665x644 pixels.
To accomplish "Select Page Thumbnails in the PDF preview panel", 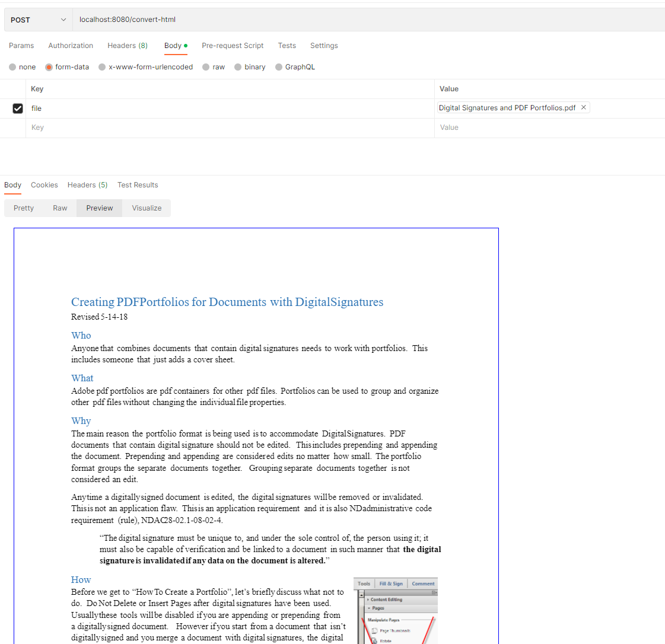I will pyautogui.click(x=396, y=631).
